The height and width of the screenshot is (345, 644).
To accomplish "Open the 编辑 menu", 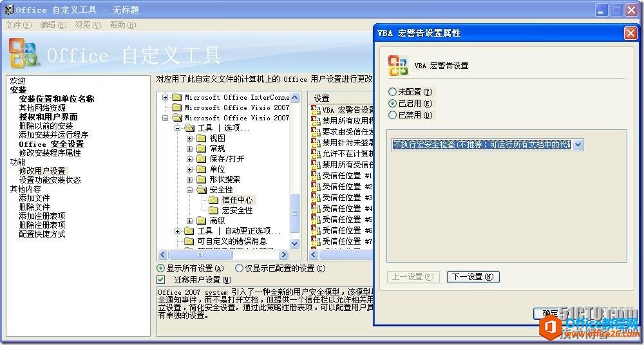I will pos(53,25).
